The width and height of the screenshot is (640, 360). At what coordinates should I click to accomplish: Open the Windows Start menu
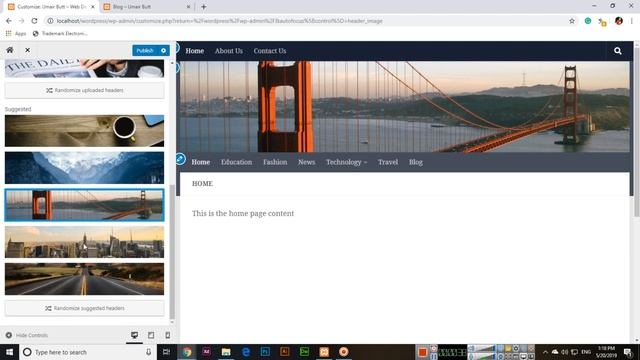pos(9,352)
